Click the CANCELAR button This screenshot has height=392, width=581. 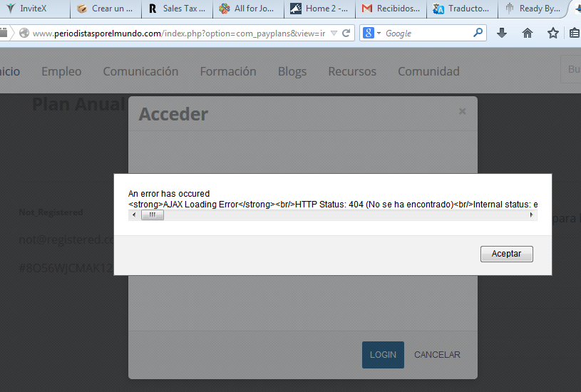coord(437,355)
